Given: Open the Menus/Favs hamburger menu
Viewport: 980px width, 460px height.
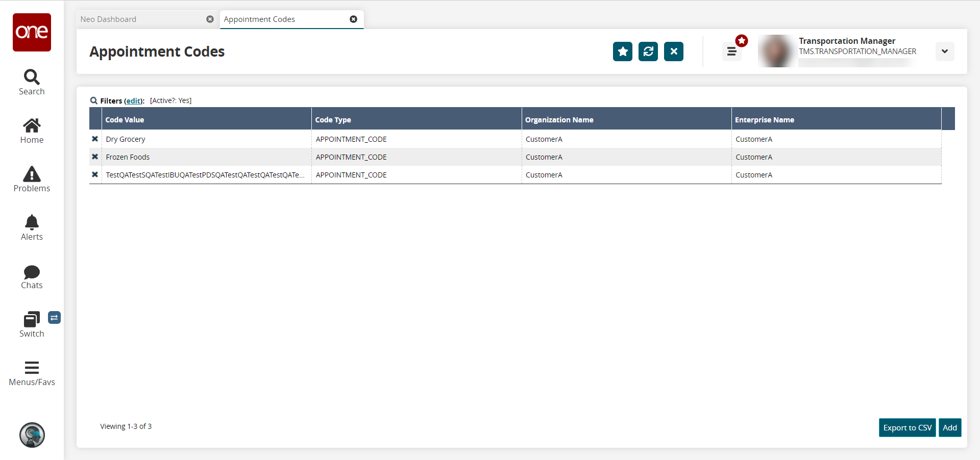Looking at the screenshot, I should (x=32, y=373).
